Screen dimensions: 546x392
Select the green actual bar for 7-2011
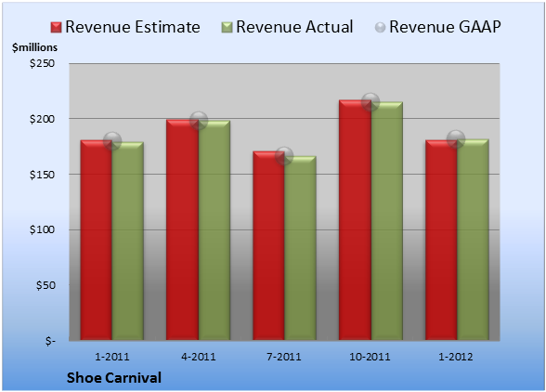[300, 248]
